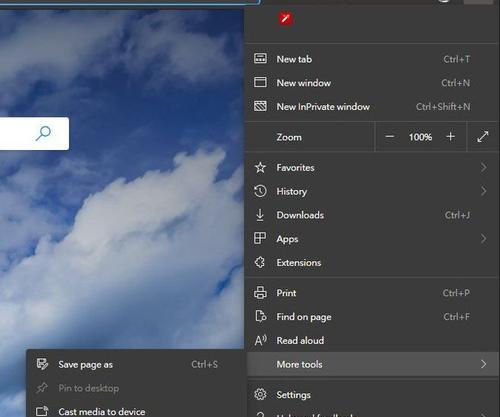The width and height of the screenshot is (500, 417).
Task: Open New tab from the menu
Action: pyautogui.click(x=372, y=59)
